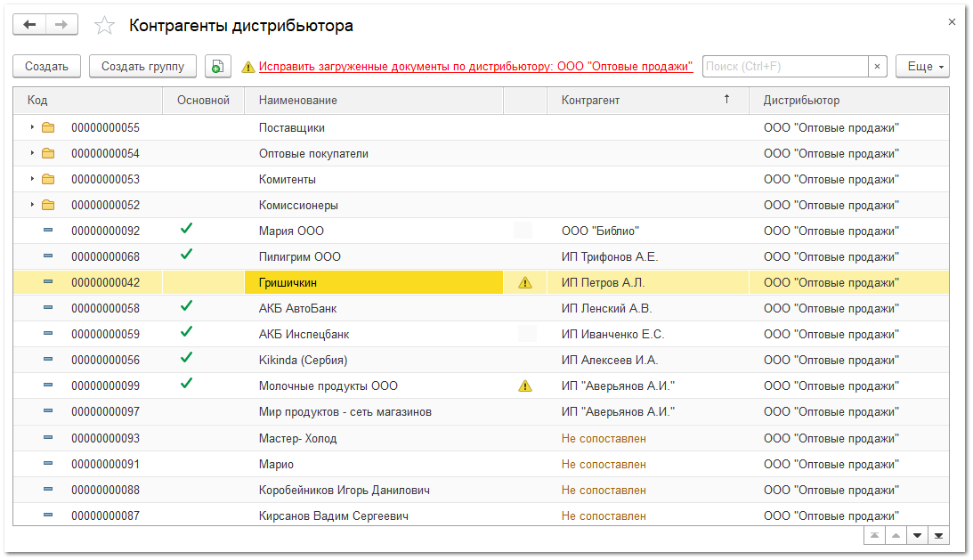Add window to favorites with star icon
The width and height of the screenshot is (973, 560).
pos(105,26)
